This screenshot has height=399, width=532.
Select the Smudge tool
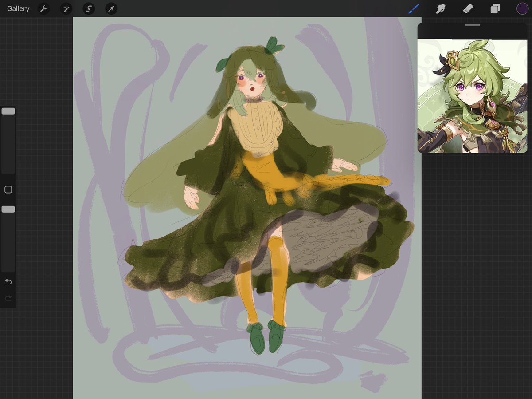point(440,8)
